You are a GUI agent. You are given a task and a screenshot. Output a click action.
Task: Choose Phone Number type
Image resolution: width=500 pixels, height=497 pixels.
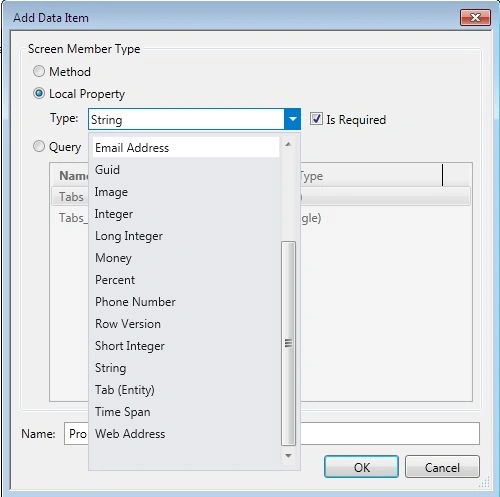tap(186, 302)
